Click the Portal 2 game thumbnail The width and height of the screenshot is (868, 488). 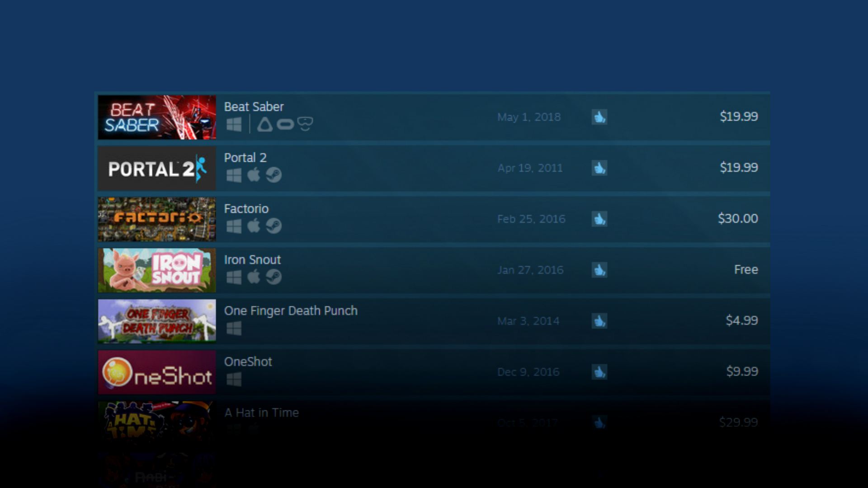pyautogui.click(x=157, y=167)
